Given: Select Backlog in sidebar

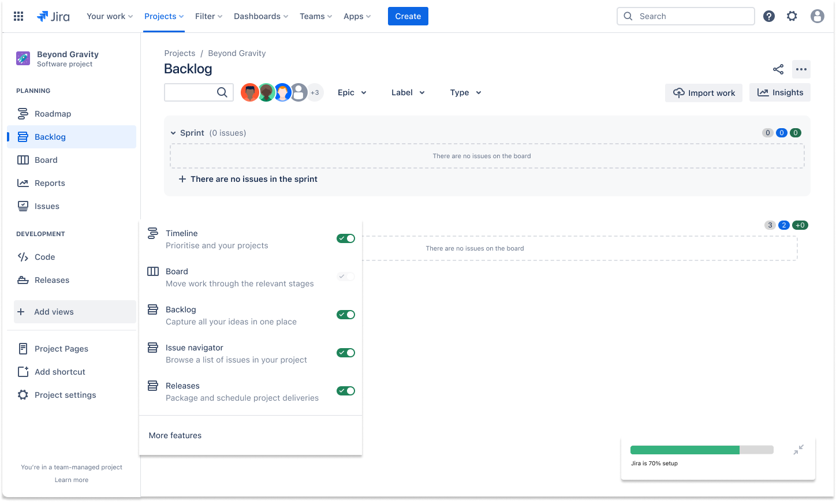Looking at the screenshot, I should click(72, 137).
